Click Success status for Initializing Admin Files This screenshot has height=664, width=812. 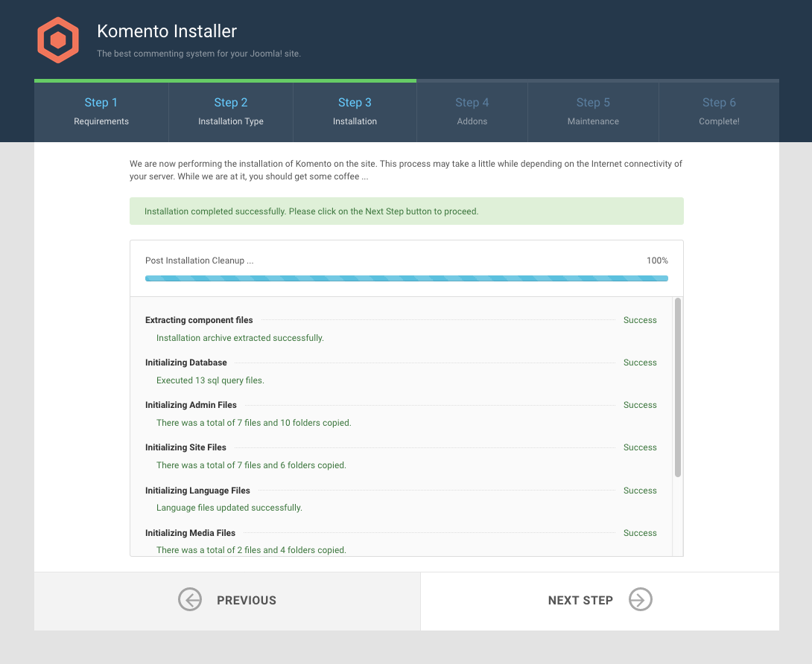(x=640, y=405)
